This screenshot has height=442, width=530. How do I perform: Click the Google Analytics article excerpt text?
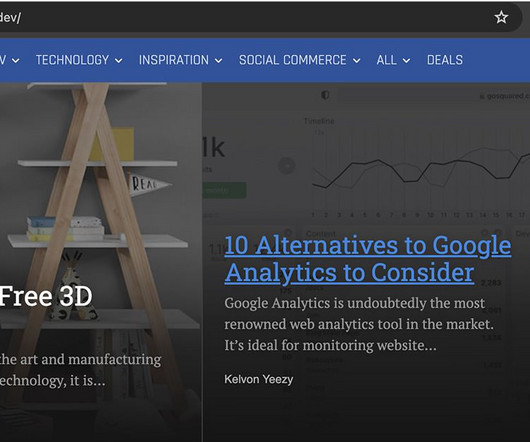tap(359, 324)
